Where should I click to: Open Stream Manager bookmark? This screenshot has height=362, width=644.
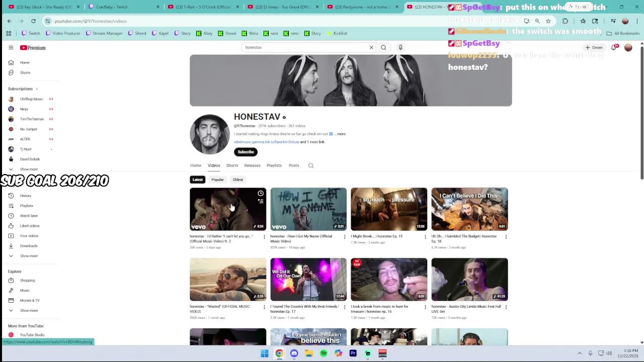click(x=104, y=33)
